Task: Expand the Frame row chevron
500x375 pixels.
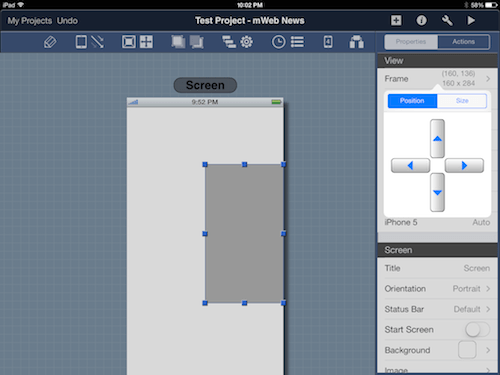Action: (x=488, y=79)
